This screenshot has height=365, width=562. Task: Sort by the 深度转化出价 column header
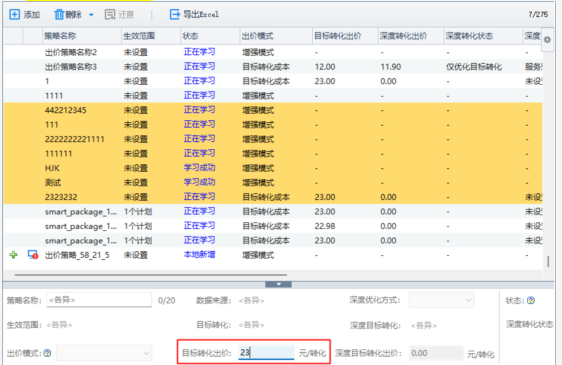coord(411,36)
